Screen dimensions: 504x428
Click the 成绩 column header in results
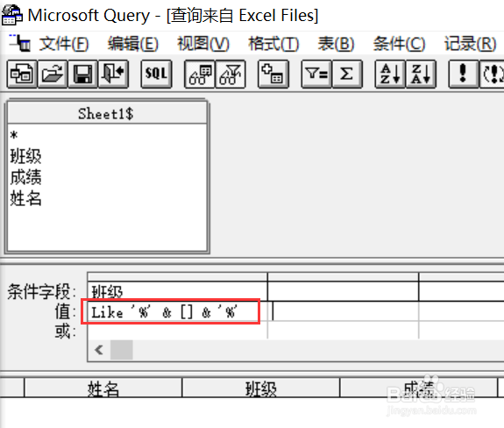pos(418,389)
